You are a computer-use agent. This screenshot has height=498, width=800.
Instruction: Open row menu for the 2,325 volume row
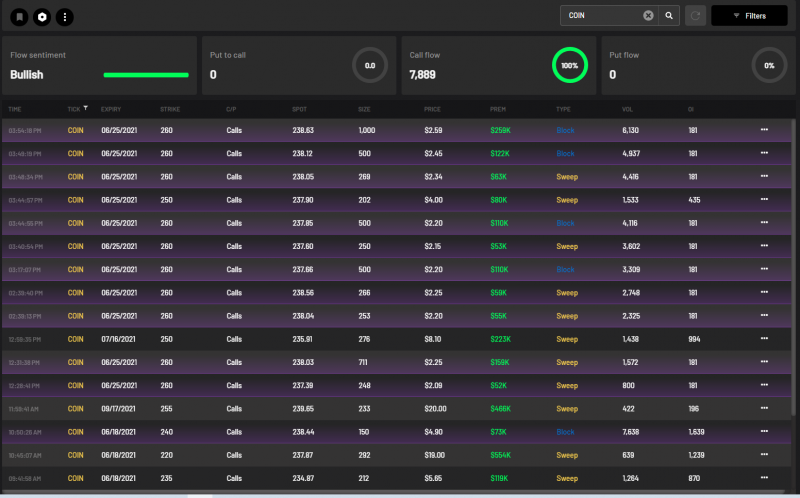pos(764,315)
